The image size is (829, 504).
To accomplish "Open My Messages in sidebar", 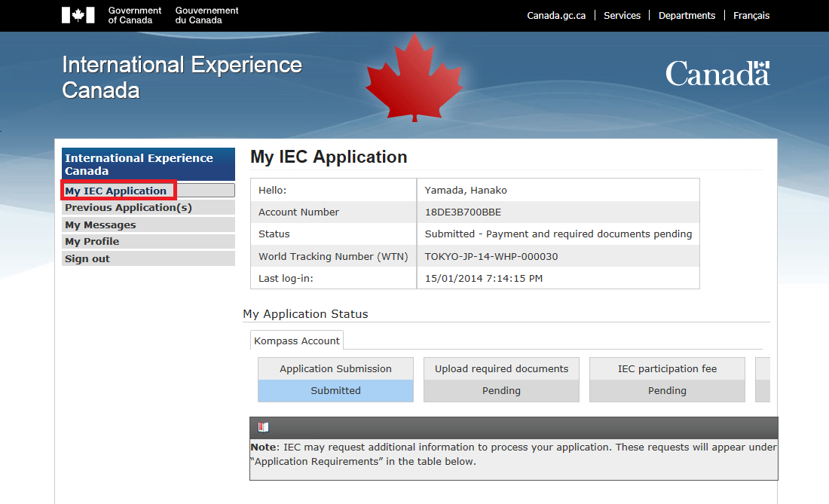I will (x=148, y=225).
